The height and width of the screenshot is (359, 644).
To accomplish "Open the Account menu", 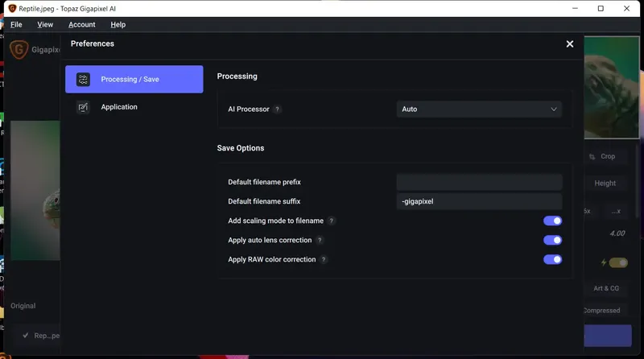I will (82, 25).
